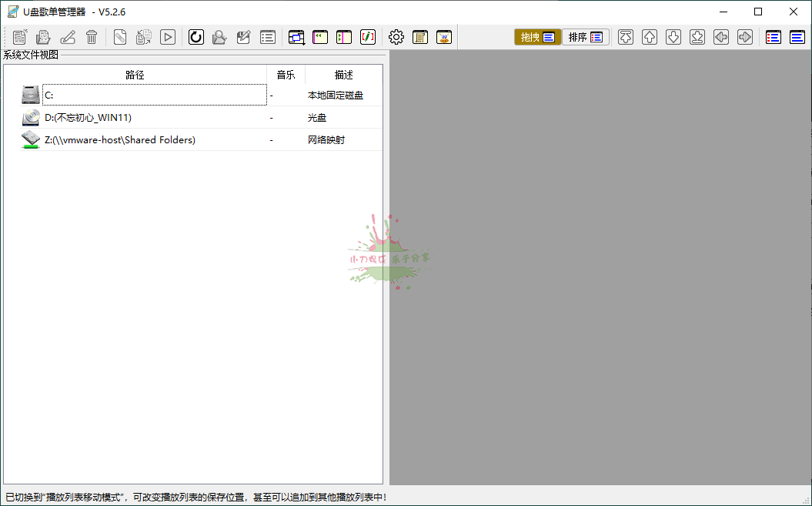Viewport: 812px width, 506px height.
Task: Create a new playlist
Action: tap(18, 37)
